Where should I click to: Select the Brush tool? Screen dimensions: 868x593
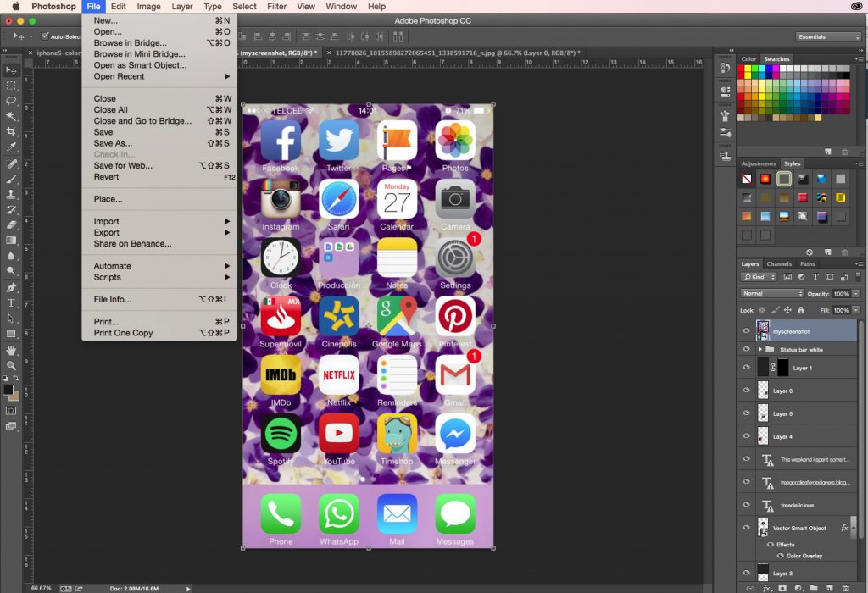(x=11, y=180)
